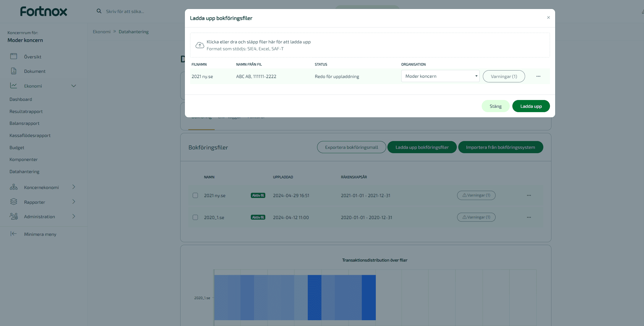
Task: Click the Namn column header
Action: [x=209, y=177]
